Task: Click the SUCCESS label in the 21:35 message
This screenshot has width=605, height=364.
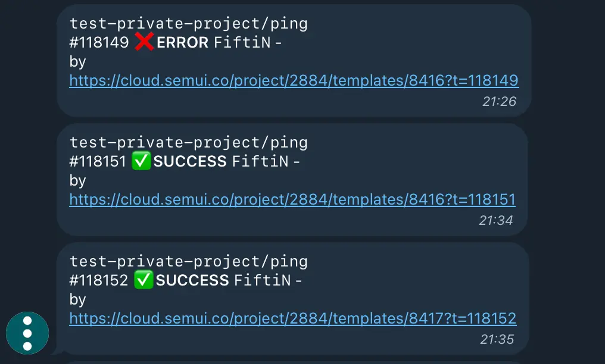Action: pyautogui.click(x=192, y=280)
